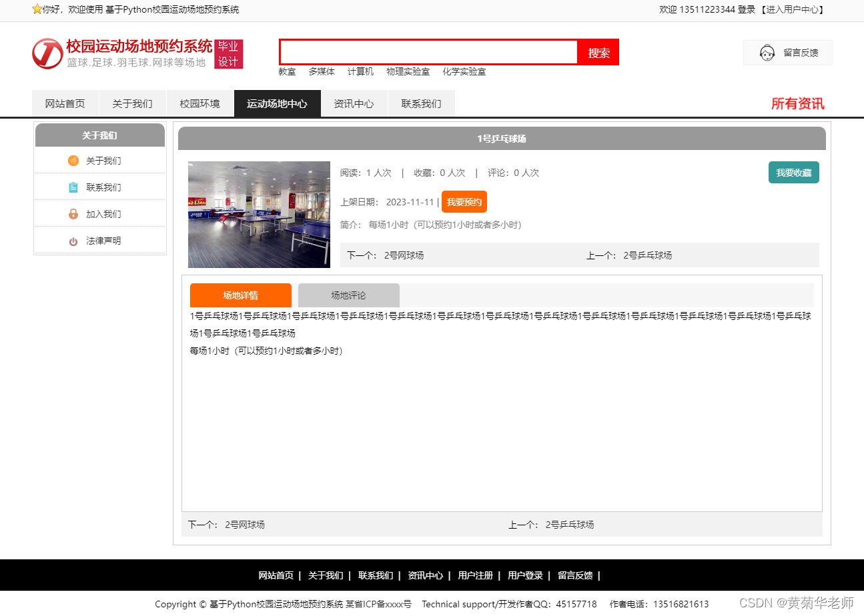Open the ping-pong venue thumbnail image
864x616 pixels.
[259, 215]
